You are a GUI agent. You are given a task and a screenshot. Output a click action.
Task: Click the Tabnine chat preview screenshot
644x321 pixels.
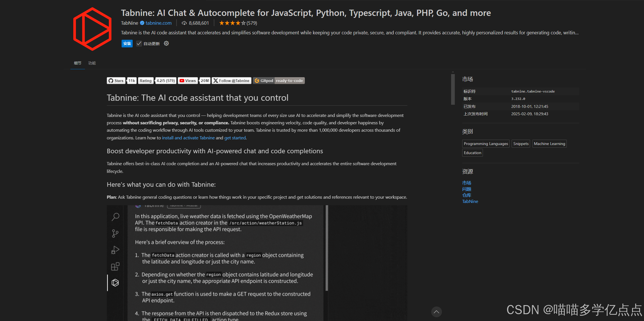(257, 263)
